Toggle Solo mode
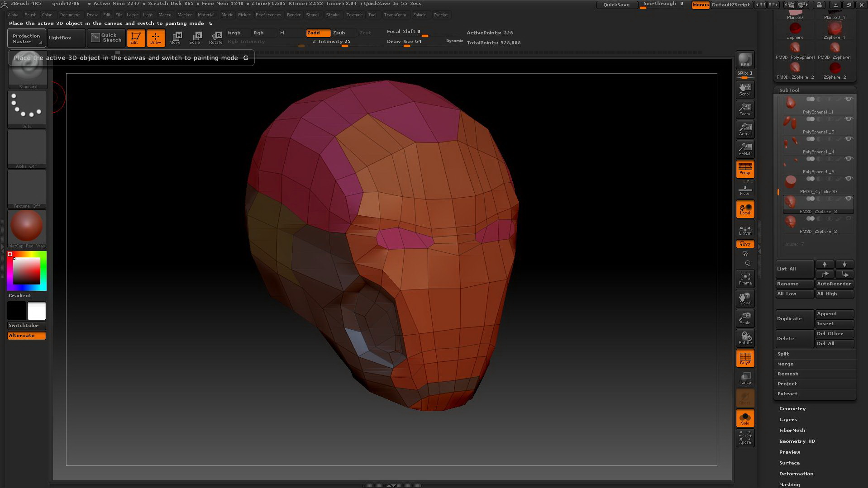The height and width of the screenshot is (488, 868). point(745,418)
